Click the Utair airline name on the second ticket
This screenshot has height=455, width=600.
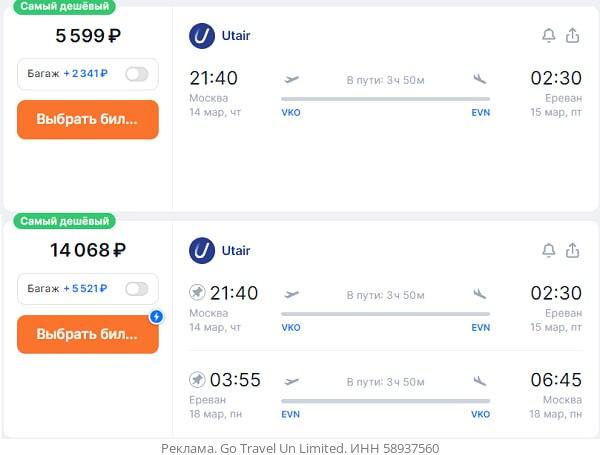click(x=236, y=250)
